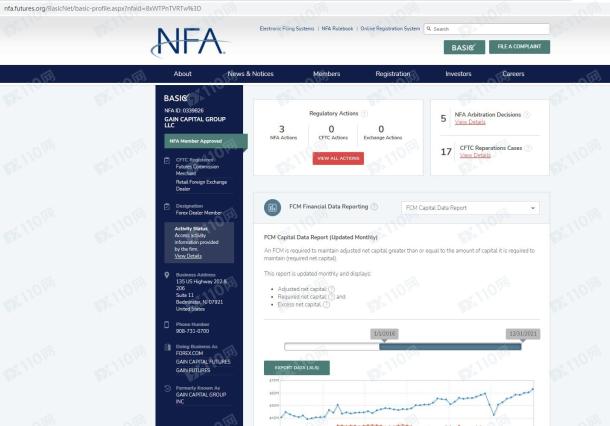Click the browser address bar URL
610x426 pixels.
click(x=103, y=8)
